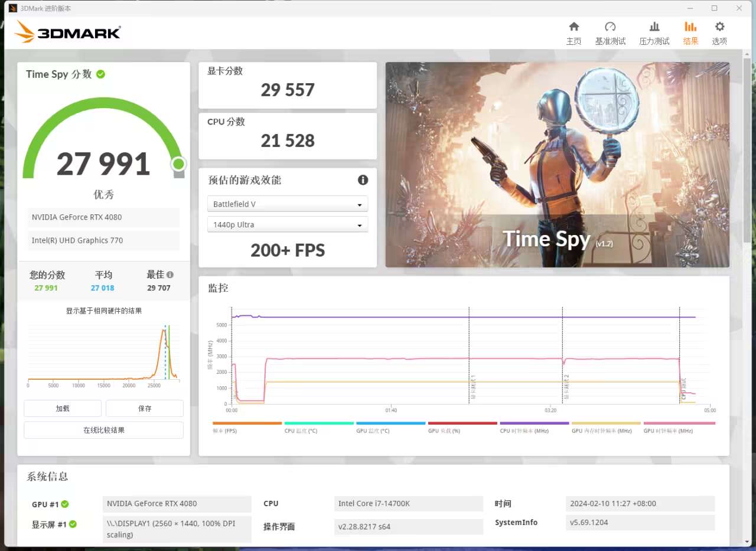756x551 pixels.
Task: Select the results tab
Action: pyautogui.click(x=690, y=32)
